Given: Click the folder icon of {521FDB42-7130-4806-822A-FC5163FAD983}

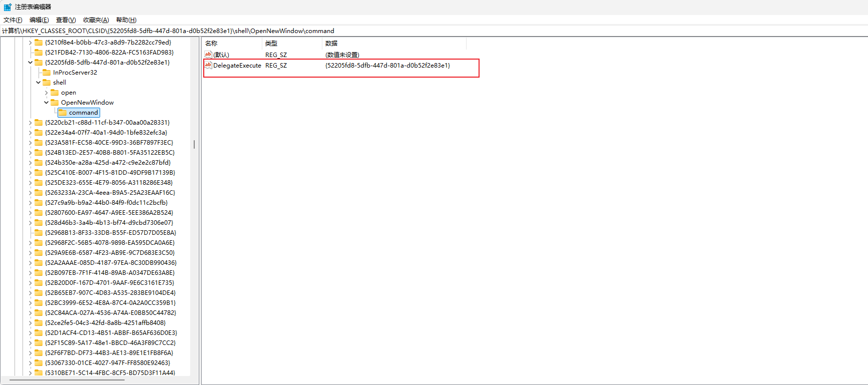Looking at the screenshot, I should [x=39, y=53].
